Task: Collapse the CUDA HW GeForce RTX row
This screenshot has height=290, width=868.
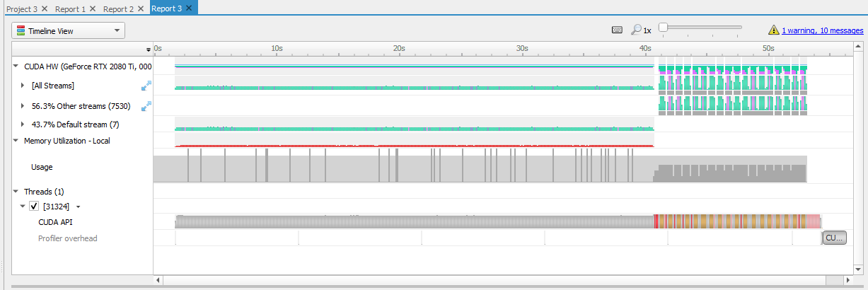Action: 16,66
